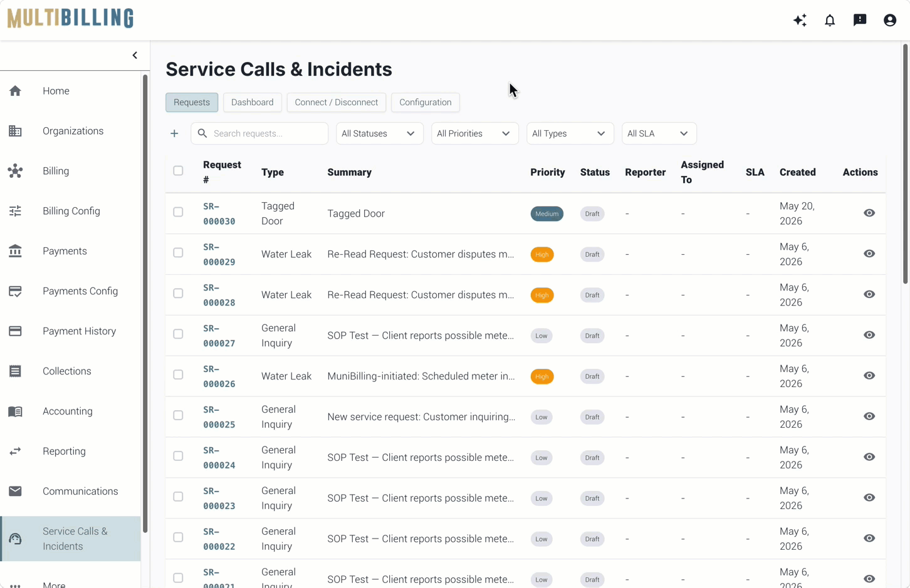Open request link SR-000026

click(x=219, y=376)
